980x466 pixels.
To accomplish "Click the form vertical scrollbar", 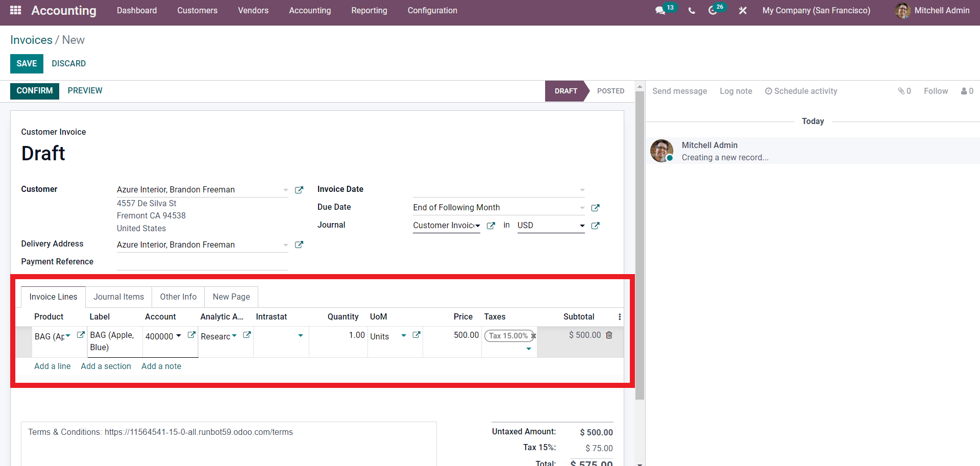I will pos(640,245).
